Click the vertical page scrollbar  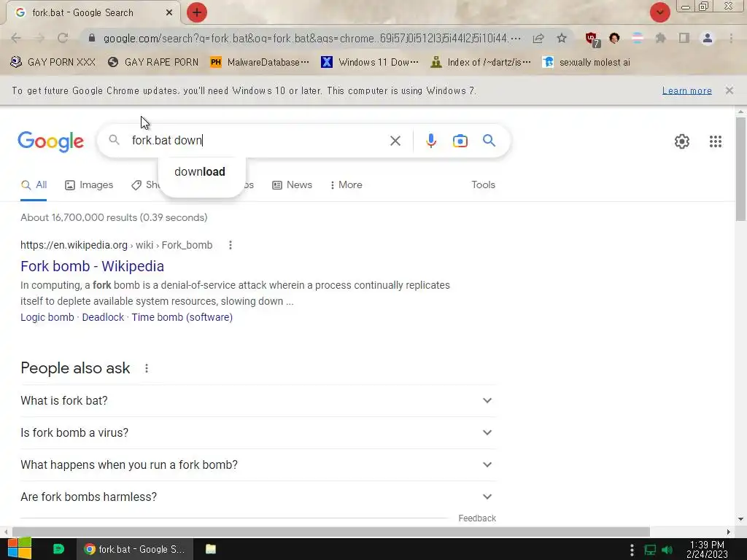click(x=740, y=168)
